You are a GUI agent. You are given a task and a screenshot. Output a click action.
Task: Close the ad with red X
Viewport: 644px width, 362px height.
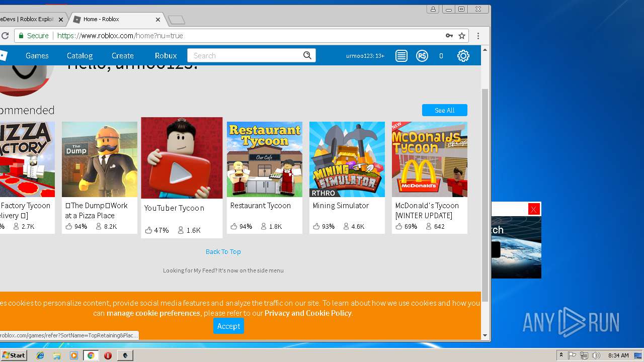(x=534, y=209)
